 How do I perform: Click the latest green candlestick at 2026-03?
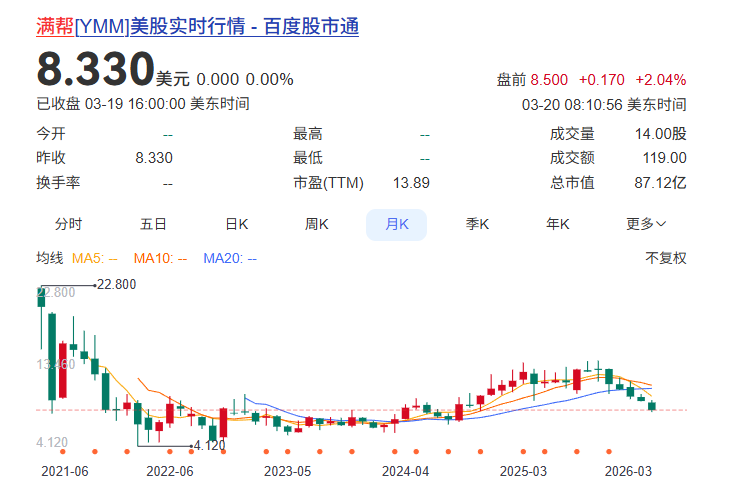pos(652,406)
